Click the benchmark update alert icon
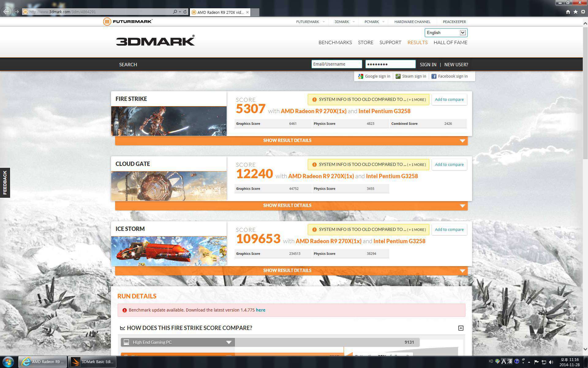588x368 pixels. pos(124,310)
